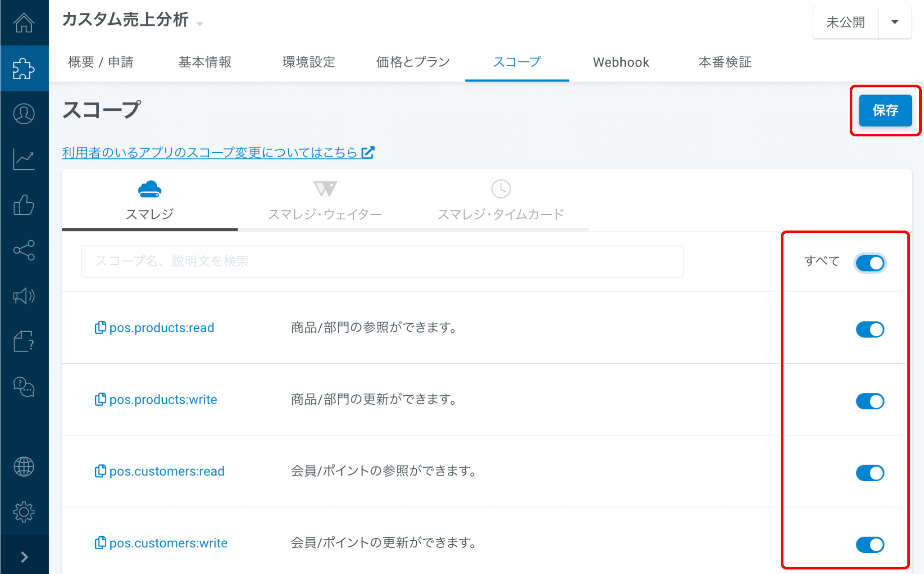Click the share nodes sidebar icon

[24, 250]
